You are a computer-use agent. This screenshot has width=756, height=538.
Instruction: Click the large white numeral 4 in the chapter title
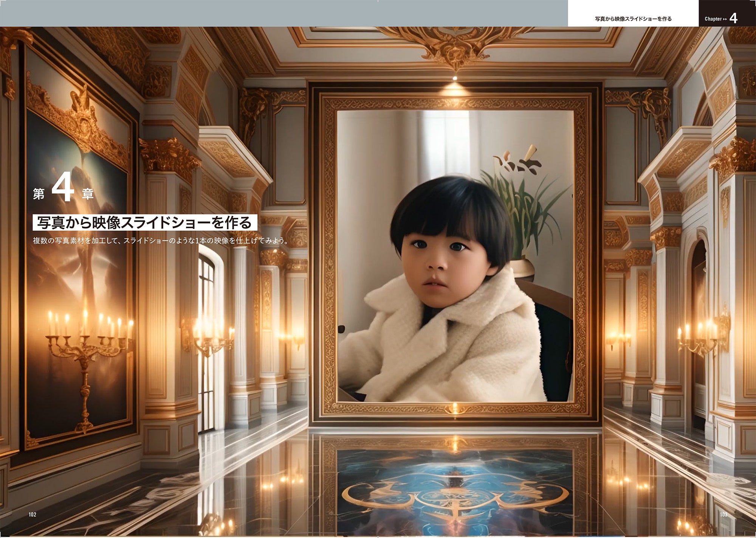[63, 187]
